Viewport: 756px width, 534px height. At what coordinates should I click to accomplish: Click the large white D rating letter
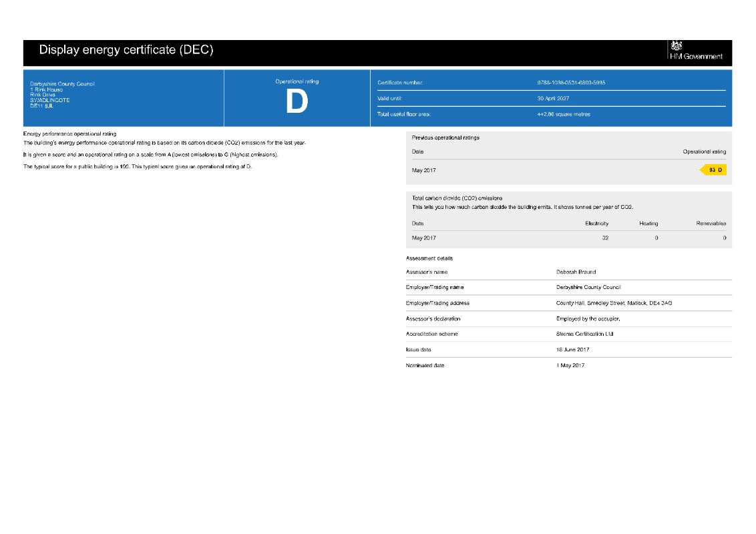click(297, 102)
